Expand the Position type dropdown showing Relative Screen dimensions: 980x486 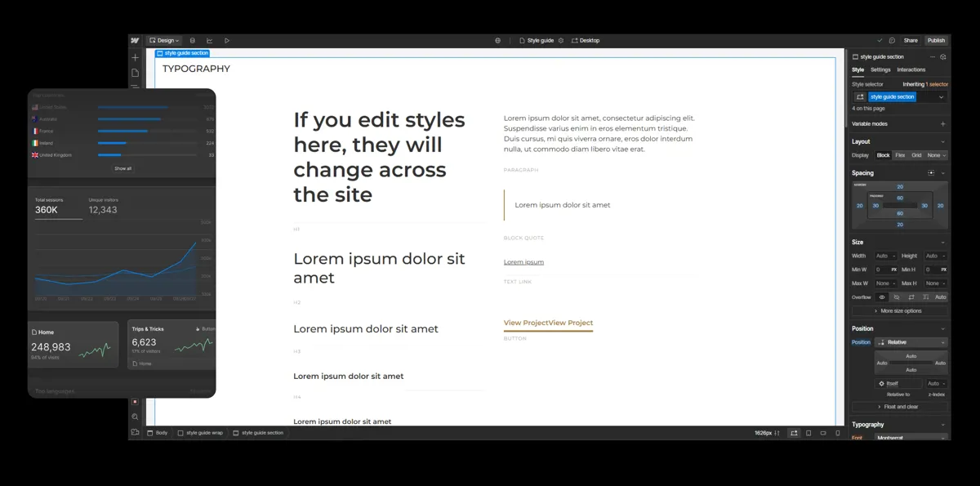coord(911,342)
